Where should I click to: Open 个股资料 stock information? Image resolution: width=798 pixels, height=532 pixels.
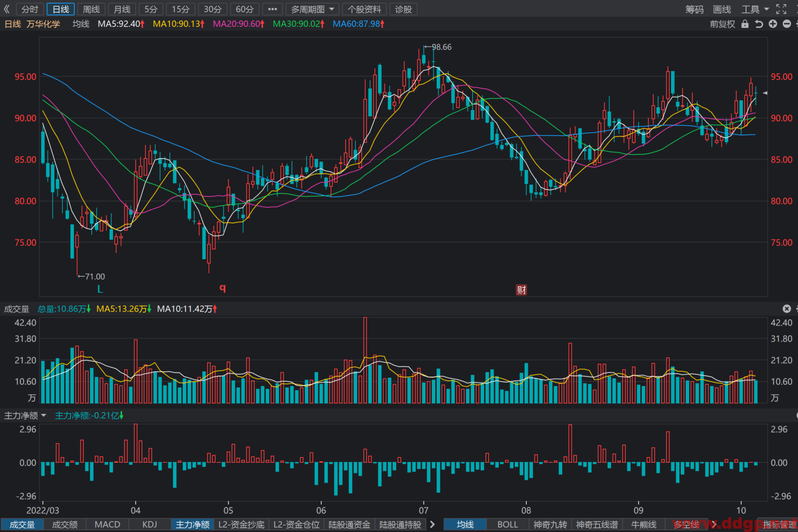(365, 9)
